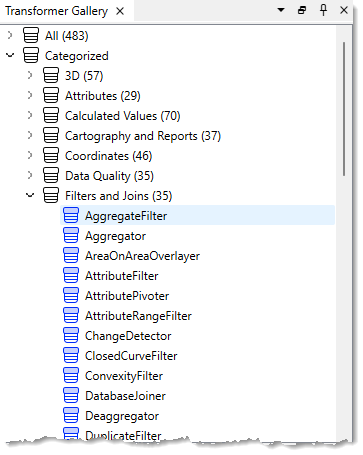Select the AttributeRangeFilter transformer
363x455 pixels.
click(138, 316)
